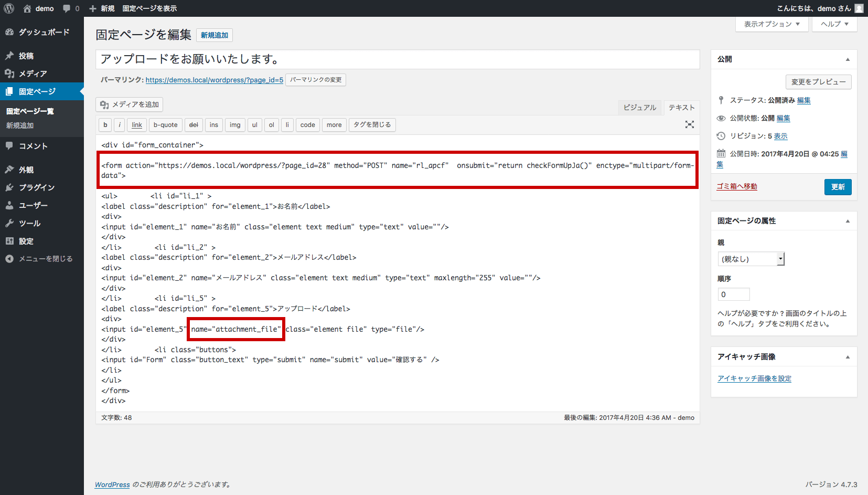Open ユーザー in the sidebar
The image size is (868, 495).
point(42,205)
